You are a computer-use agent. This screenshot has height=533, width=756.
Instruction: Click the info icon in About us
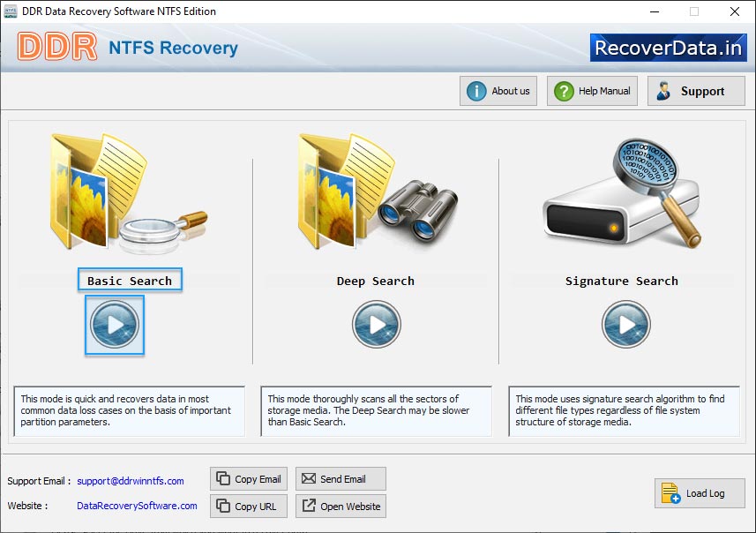476,91
